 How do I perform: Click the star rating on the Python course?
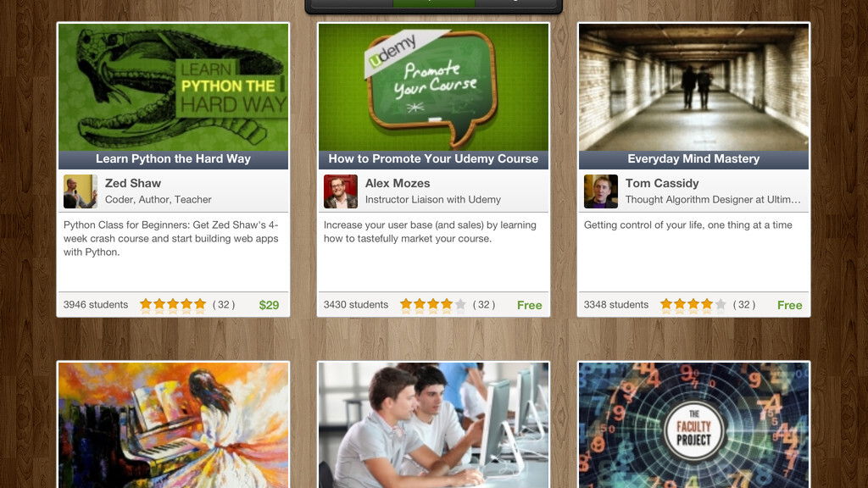[173, 305]
